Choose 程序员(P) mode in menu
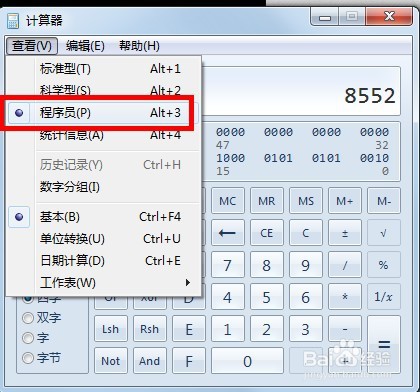The image size is (420, 392). (x=104, y=113)
